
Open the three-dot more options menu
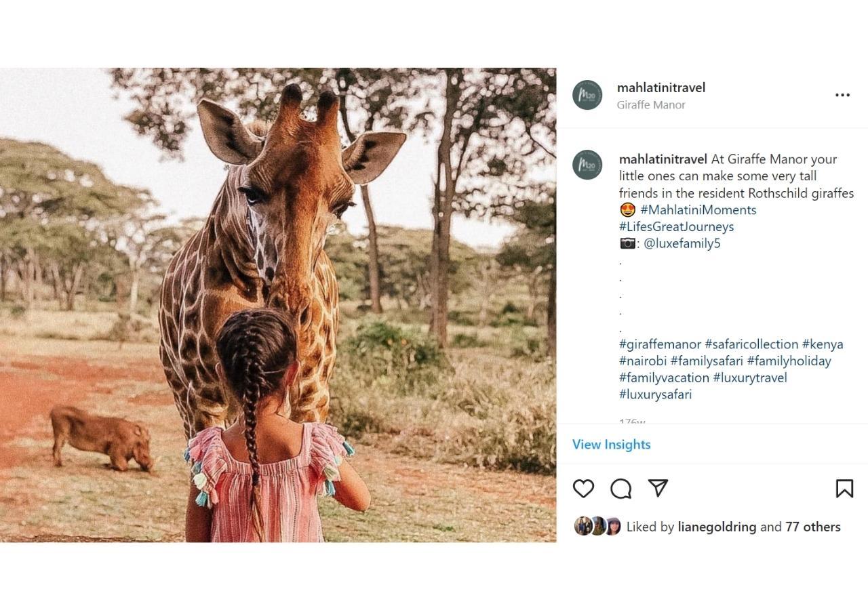tap(842, 95)
